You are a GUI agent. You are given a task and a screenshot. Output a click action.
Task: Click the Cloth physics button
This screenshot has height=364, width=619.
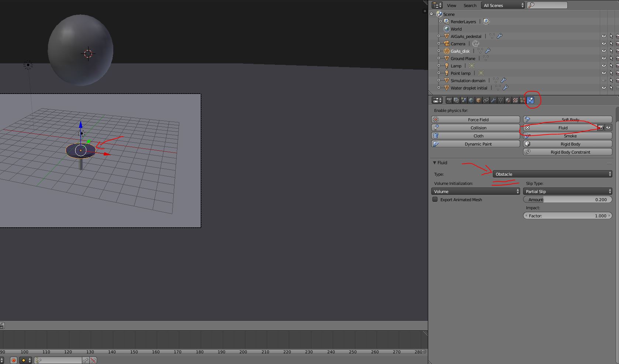tap(476, 136)
